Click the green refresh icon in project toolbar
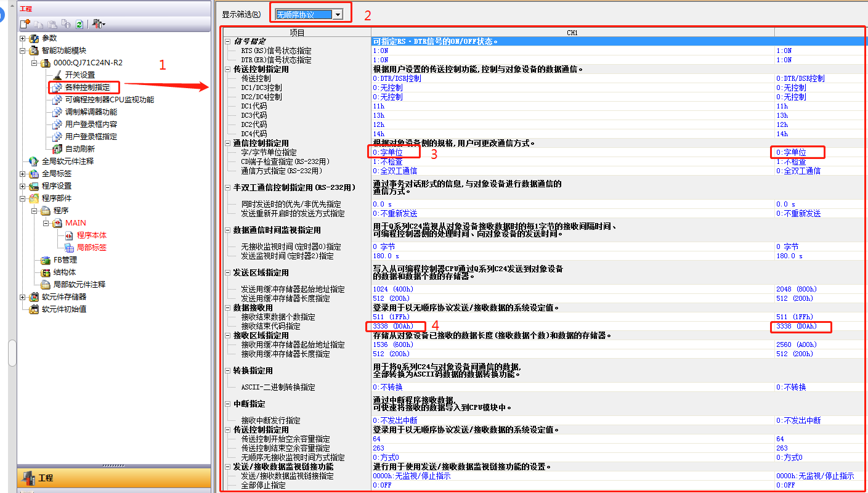The image size is (868, 493). click(79, 24)
